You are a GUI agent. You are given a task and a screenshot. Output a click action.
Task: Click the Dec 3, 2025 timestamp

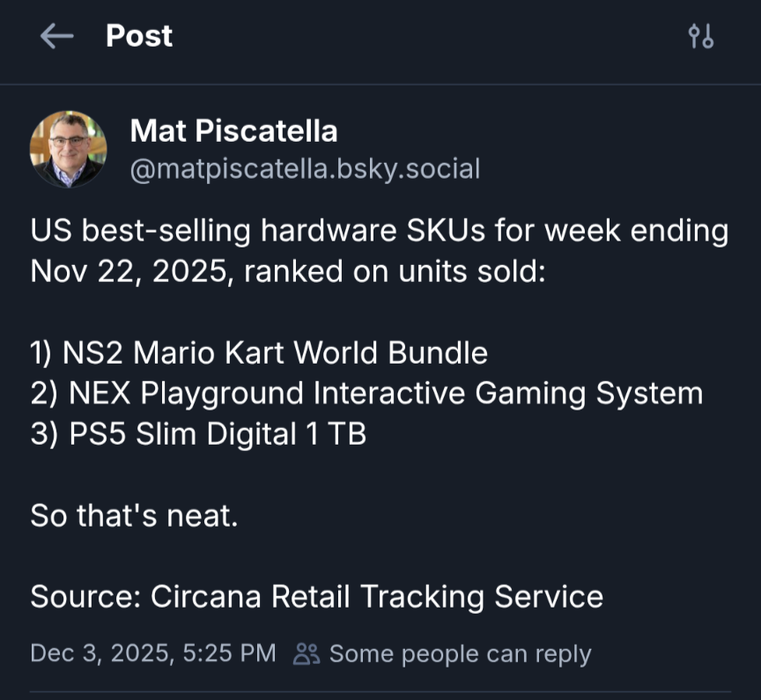152,653
